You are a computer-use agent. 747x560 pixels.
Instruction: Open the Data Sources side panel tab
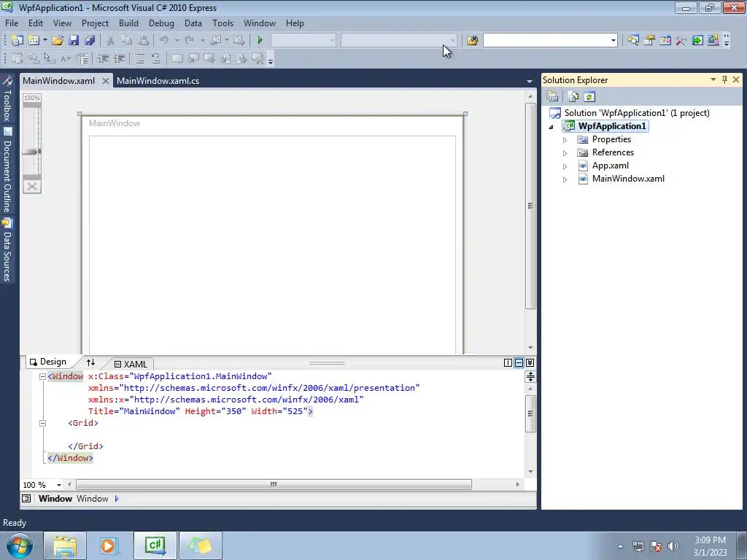pos(7,250)
